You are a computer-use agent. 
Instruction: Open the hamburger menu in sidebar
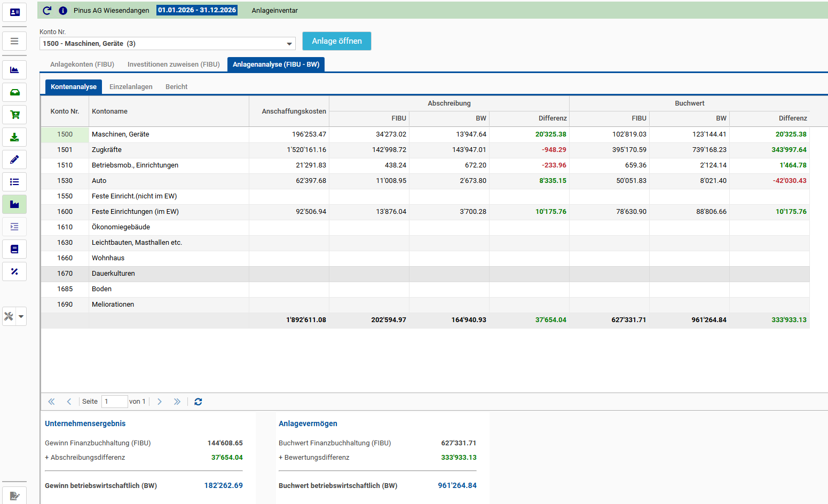(14, 41)
